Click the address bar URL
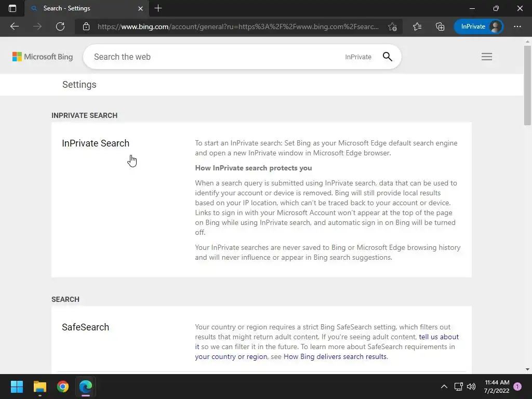The image size is (532, 399). click(238, 26)
